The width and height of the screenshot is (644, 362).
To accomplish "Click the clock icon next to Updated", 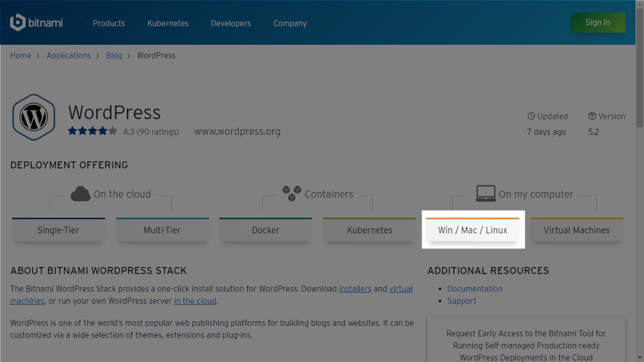I will (x=531, y=116).
